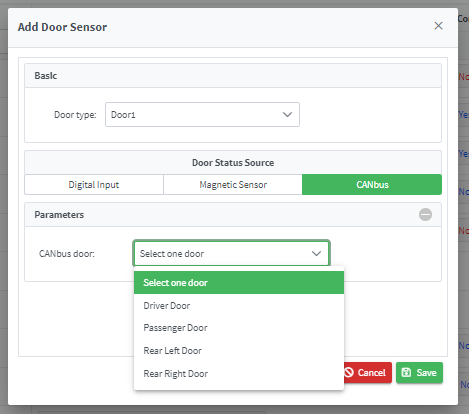Collapse Parameters section with the minus icon
The image size is (469, 414).
pyautogui.click(x=425, y=214)
